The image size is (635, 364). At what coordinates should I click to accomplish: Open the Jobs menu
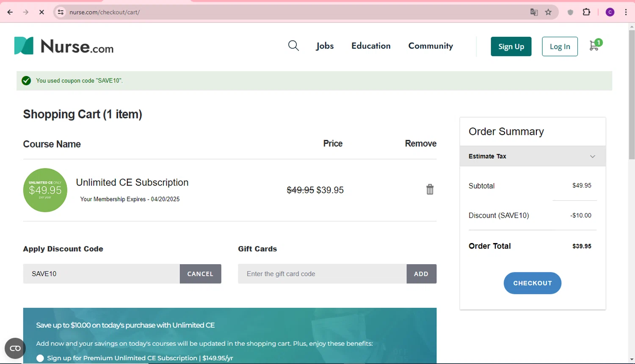tap(325, 46)
